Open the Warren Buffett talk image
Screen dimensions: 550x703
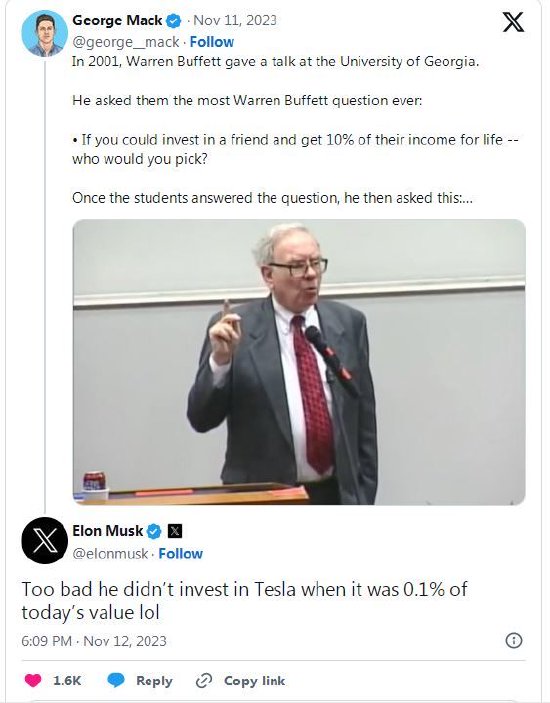(299, 362)
